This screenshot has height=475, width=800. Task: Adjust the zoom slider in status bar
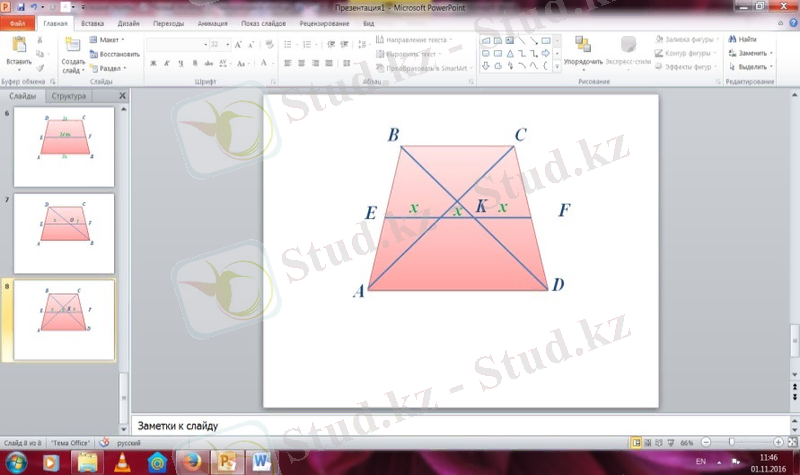[731, 442]
